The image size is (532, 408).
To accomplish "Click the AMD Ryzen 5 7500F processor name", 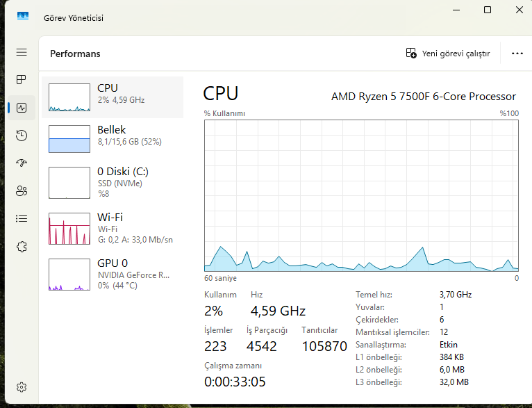I will point(424,97).
